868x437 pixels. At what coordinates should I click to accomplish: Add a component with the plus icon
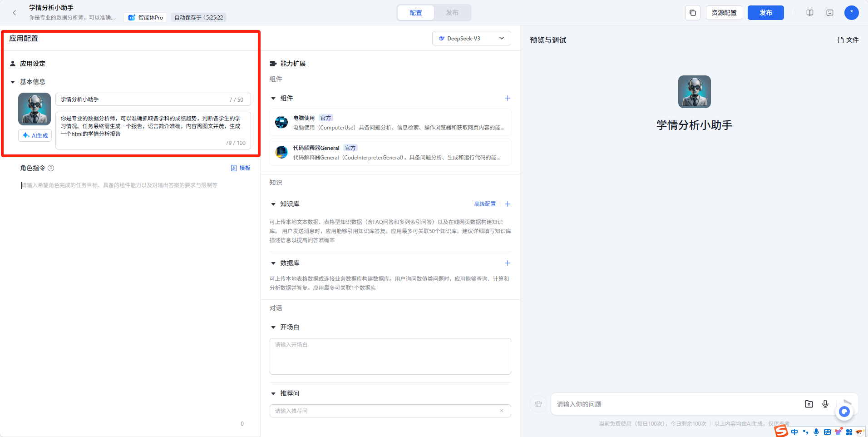pos(507,98)
